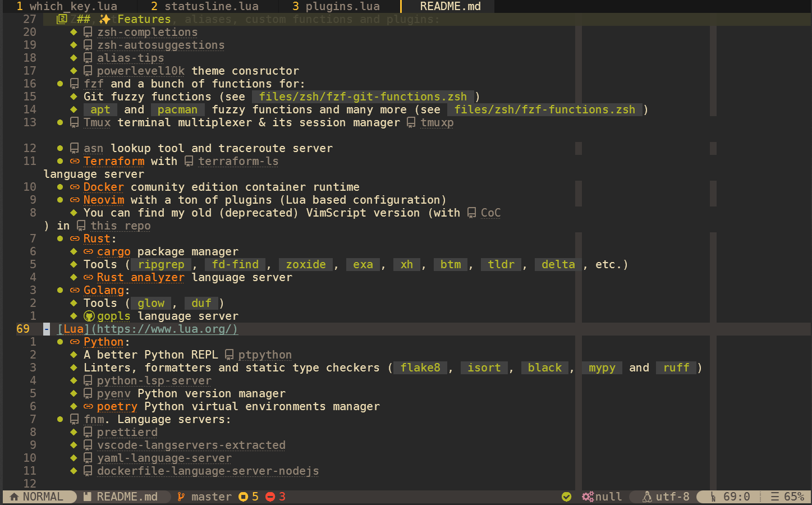Viewport: 812px width, 505px height.
Task: Click the chain icon before cargo
Action: [88, 251]
